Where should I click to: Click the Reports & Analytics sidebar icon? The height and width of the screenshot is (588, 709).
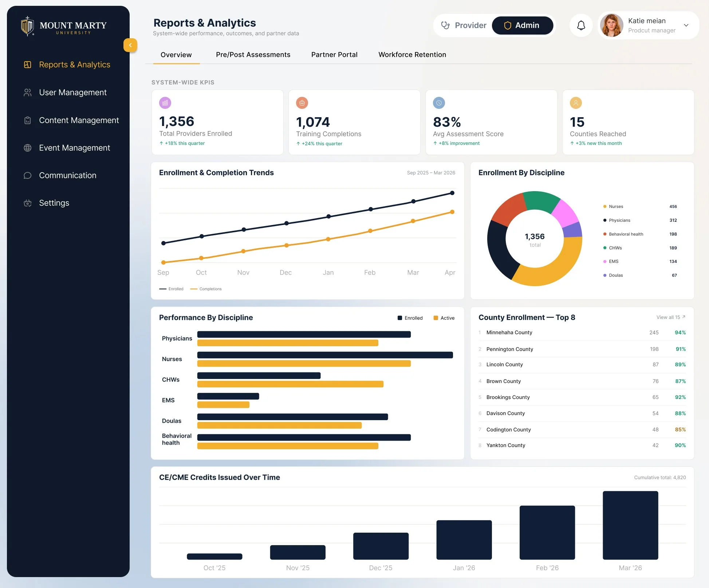pyautogui.click(x=28, y=64)
